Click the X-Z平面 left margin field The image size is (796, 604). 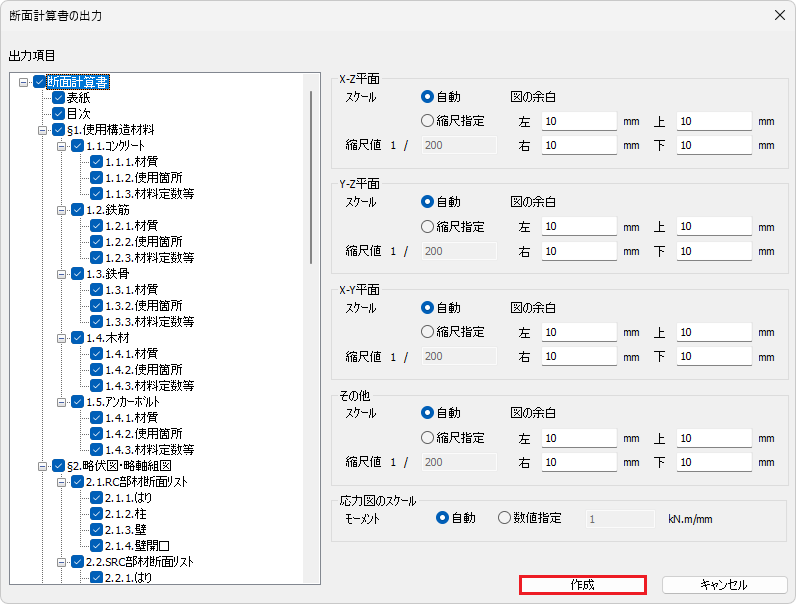tap(579, 121)
